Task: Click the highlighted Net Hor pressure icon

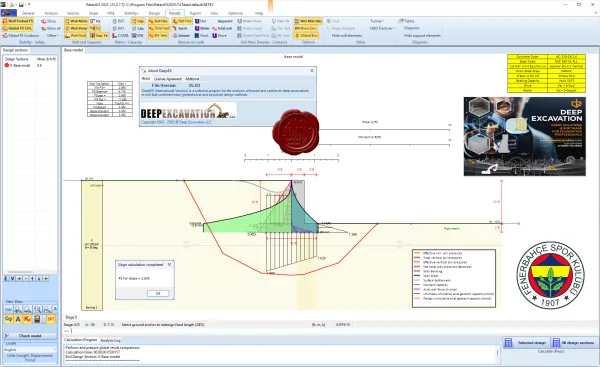Action: click(x=175, y=21)
